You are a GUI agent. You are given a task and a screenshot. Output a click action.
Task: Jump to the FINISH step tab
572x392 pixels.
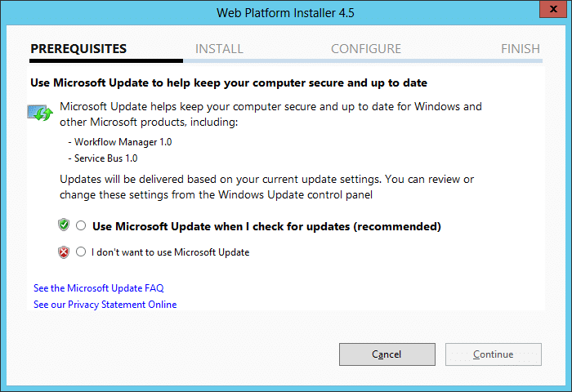[x=521, y=48]
